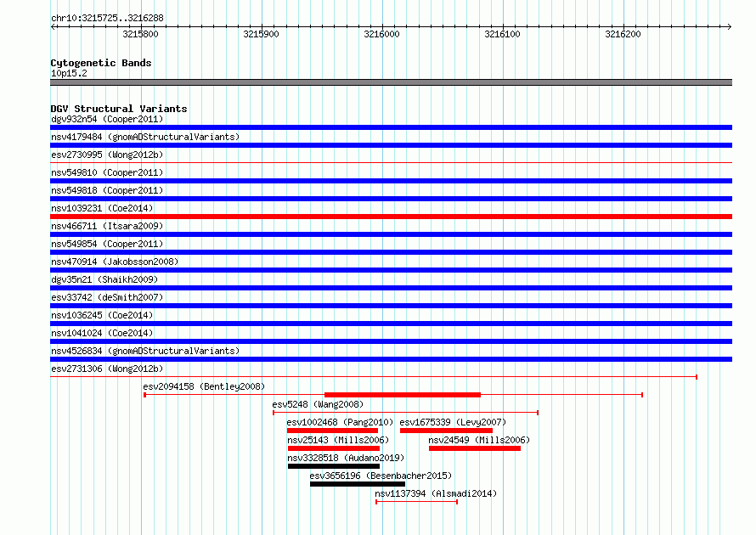
Task: Open variant nsv3328518 (Audano2019) label
Action: click(x=346, y=458)
